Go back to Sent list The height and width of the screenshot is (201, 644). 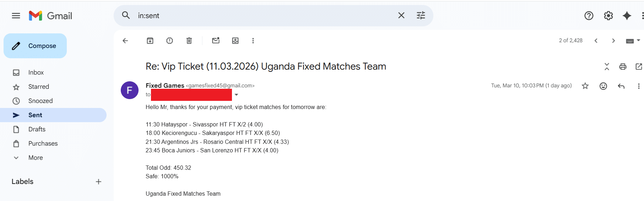pos(125,41)
